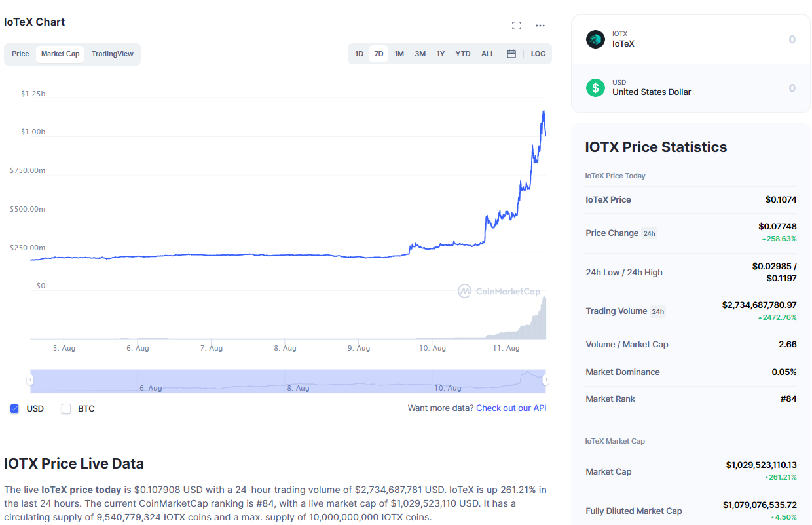812x525 pixels.
Task: Enable the BTC checkbox
Action: pyautogui.click(x=66, y=408)
